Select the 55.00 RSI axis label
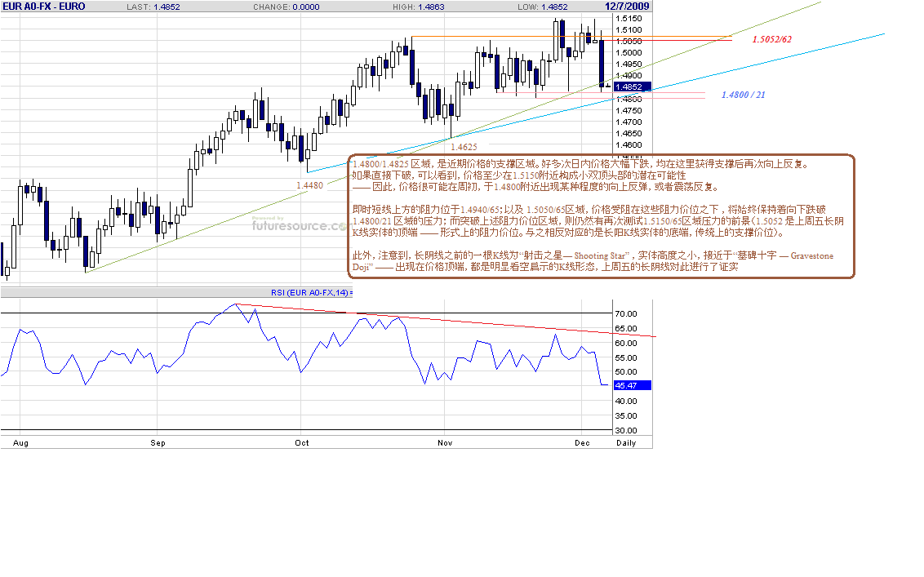The height and width of the screenshot is (577, 924). coord(626,358)
